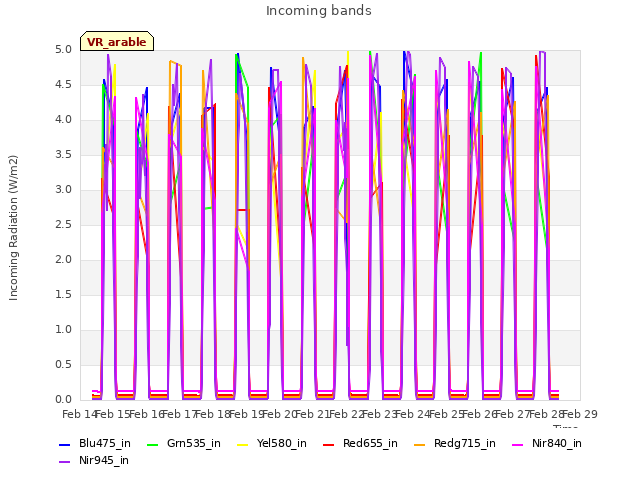This screenshot has height=480, width=640.
Task: Click the Feb 23 x-axis date label
Action: 380,415
